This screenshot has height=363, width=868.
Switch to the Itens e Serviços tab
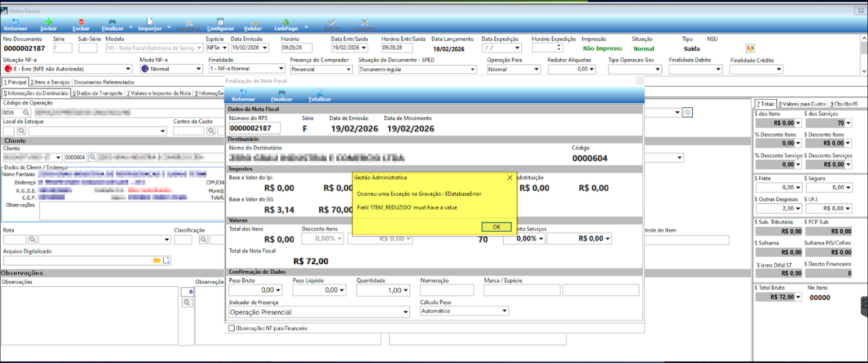(50, 82)
